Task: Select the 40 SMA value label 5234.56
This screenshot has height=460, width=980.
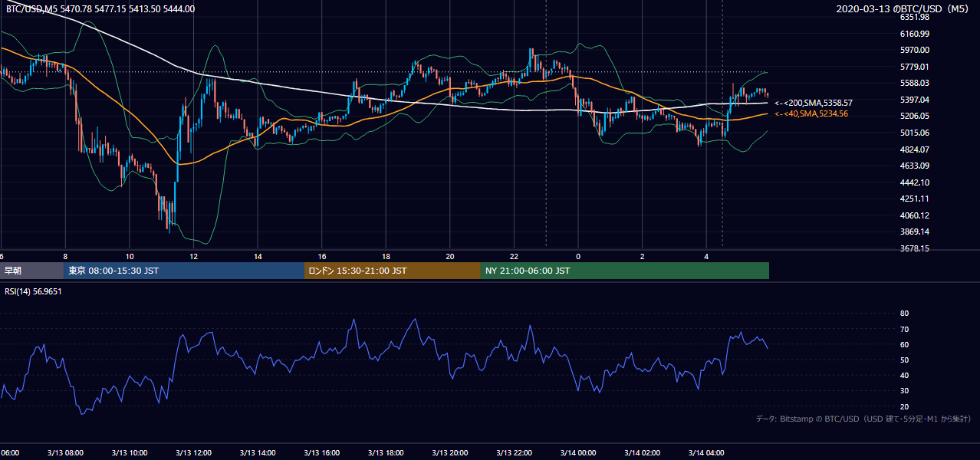Action: (x=811, y=113)
